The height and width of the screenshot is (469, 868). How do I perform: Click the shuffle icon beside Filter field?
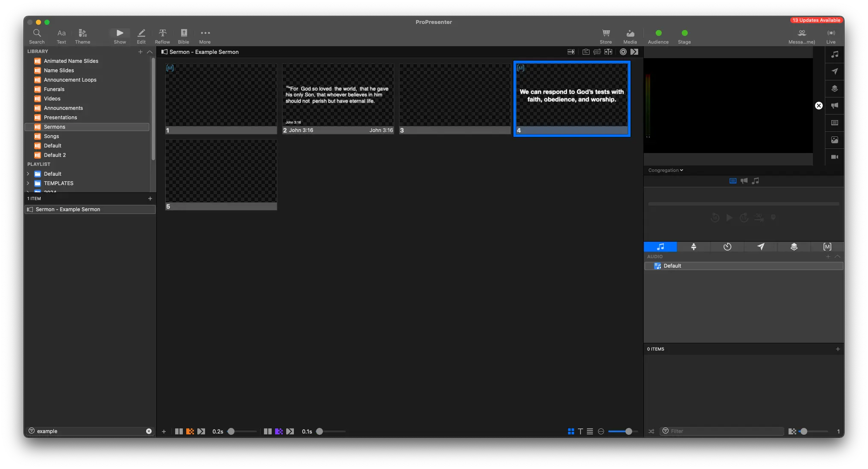[651, 431]
